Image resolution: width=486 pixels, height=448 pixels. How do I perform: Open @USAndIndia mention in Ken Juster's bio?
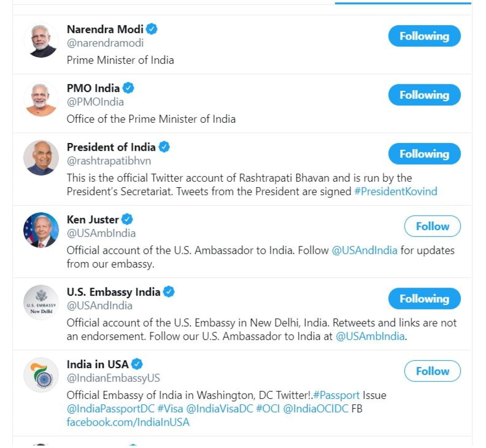click(x=364, y=250)
